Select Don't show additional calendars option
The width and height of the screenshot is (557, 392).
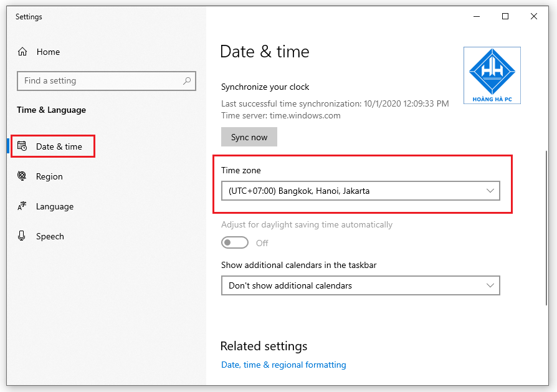click(x=360, y=285)
